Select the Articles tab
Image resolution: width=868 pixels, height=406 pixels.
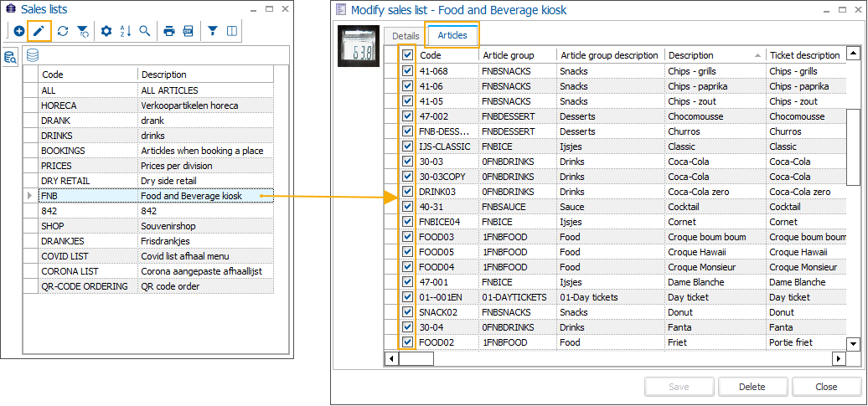point(452,36)
